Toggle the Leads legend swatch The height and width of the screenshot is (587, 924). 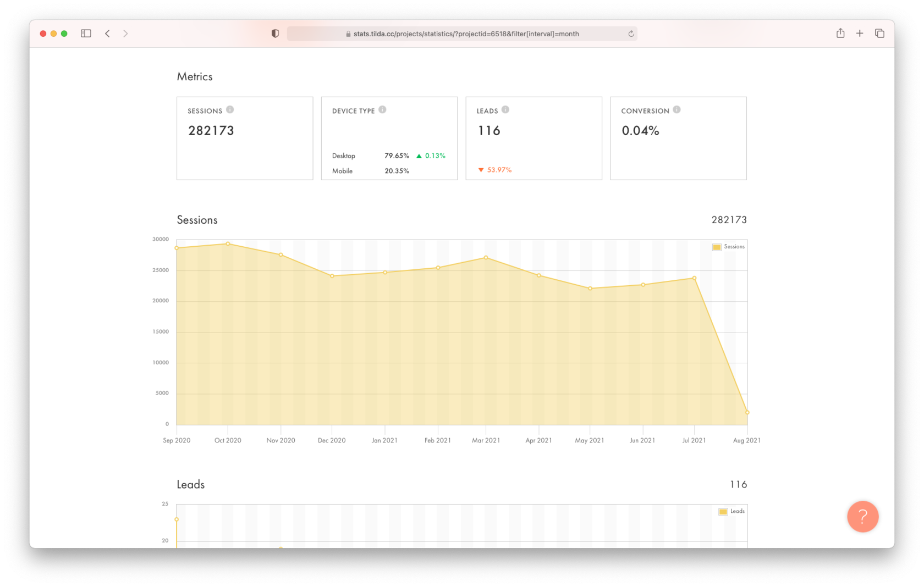[x=723, y=511]
